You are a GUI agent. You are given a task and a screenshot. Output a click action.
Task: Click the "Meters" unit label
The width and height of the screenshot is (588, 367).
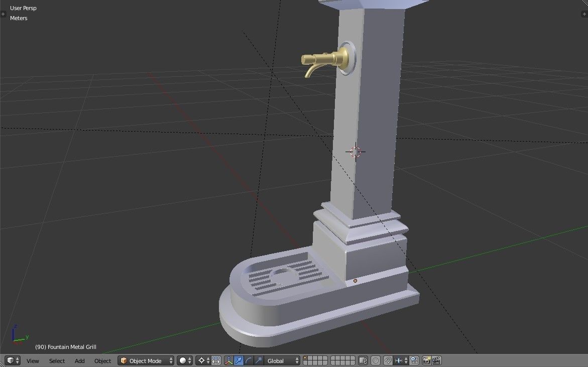(19, 18)
